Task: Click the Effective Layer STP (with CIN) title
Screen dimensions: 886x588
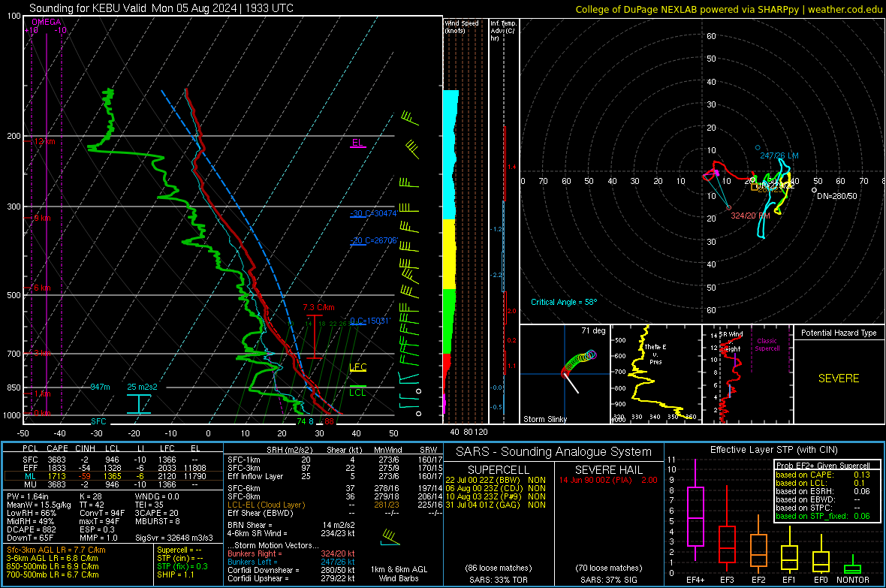Action: 774,450
